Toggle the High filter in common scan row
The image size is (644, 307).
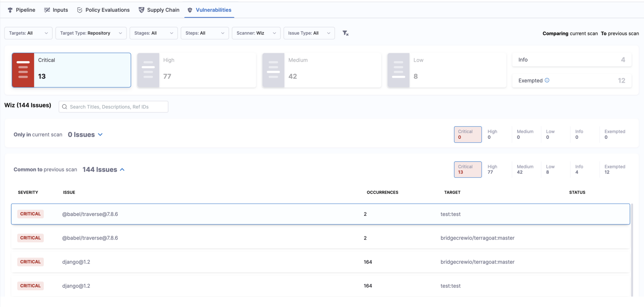(x=492, y=169)
